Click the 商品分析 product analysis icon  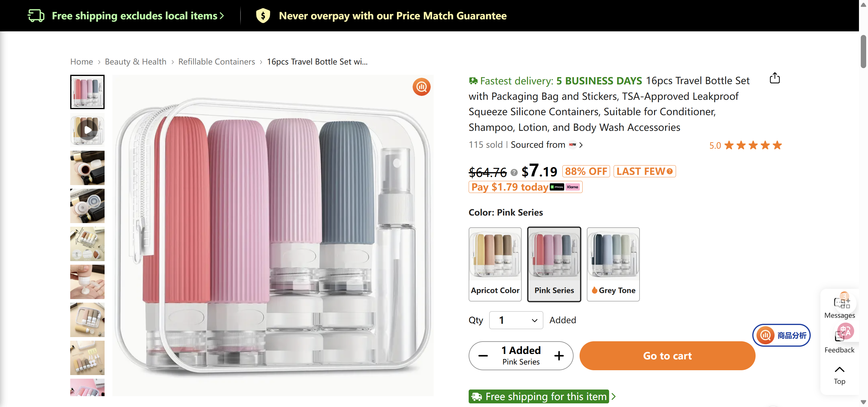click(766, 335)
